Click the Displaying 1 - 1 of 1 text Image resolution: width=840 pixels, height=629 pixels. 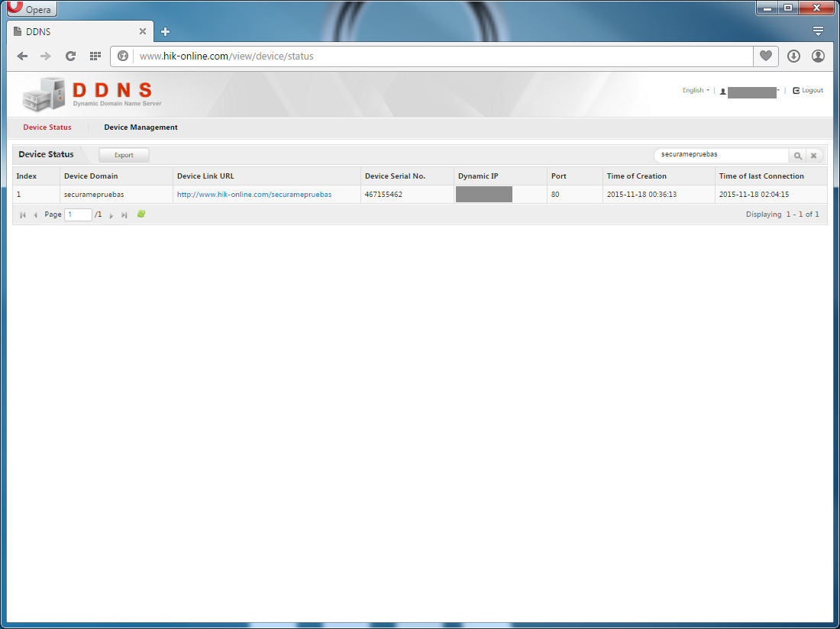click(782, 215)
